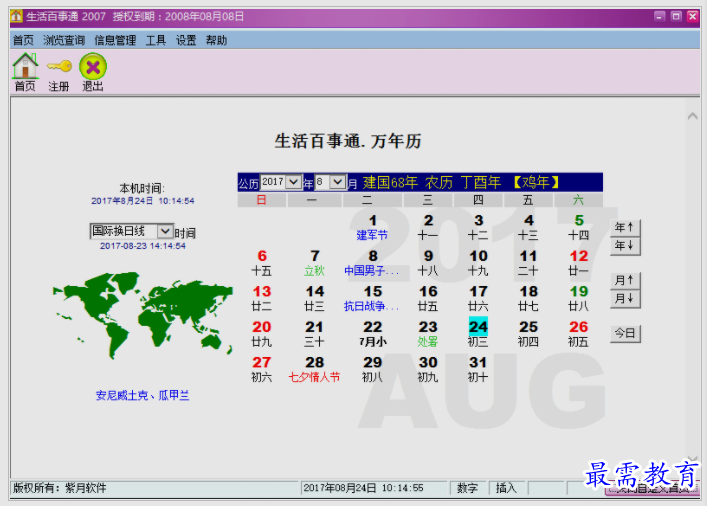This screenshot has width=707, height=506.
Task: Expand the year 2017 dropdown
Action: pos(294,182)
